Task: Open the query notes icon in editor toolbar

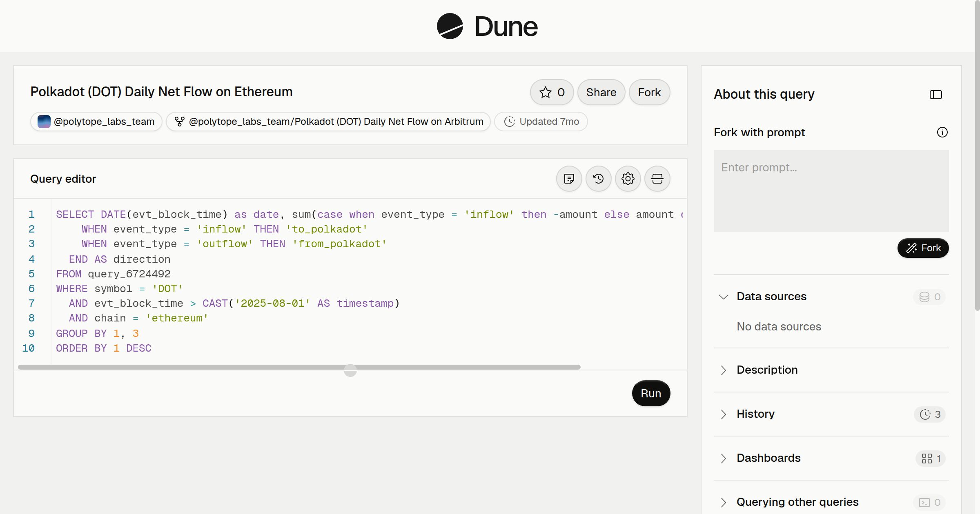Action: [569, 179]
